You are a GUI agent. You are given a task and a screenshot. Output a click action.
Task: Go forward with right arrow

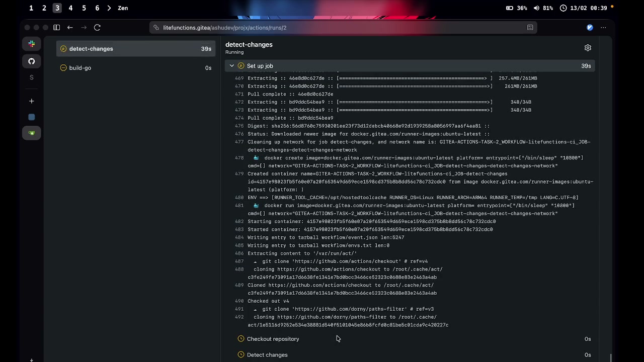84,28
